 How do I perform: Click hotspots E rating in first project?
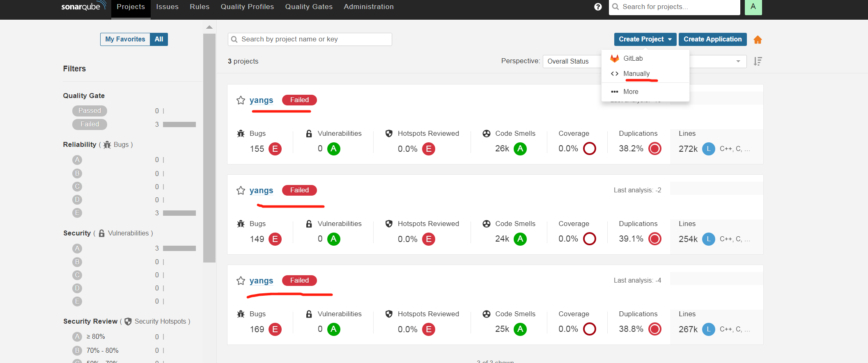click(x=428, y=148)
